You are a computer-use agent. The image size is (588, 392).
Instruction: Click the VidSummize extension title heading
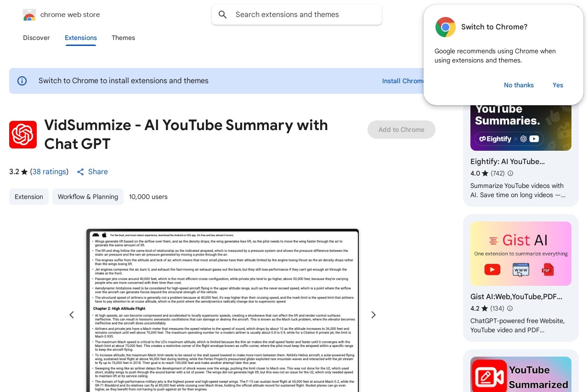point(186,135)
